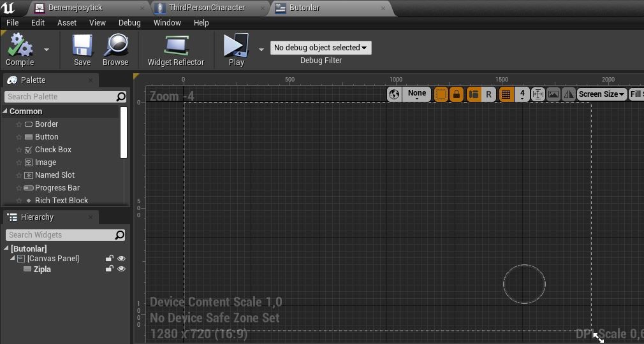Screen dimensions: 644x344
Task: Collapse the [Butonlar] root node
Action: pos(6,248)
